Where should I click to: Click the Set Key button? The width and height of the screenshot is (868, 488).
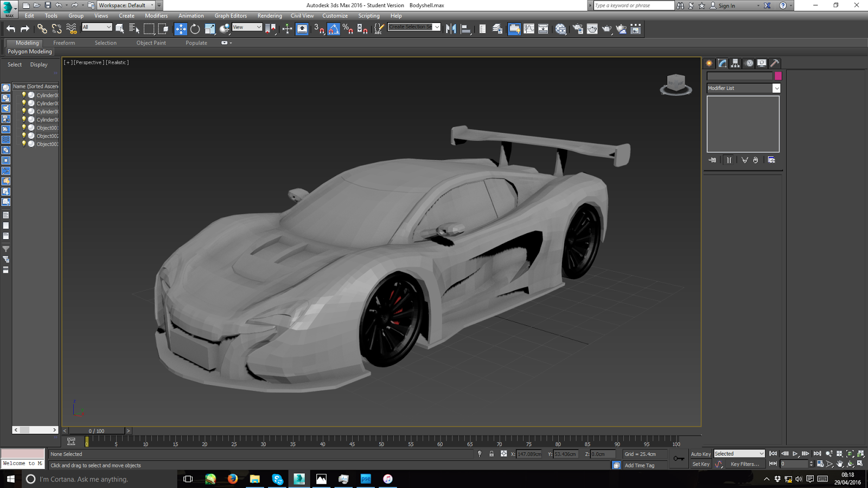pyautogui.click(x=700, y=464)
